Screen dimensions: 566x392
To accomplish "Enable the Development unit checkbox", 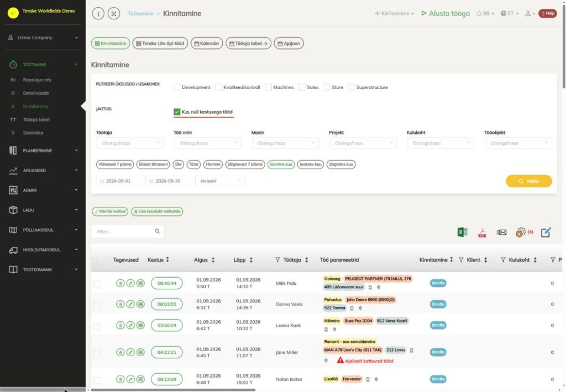I will tap(177, 87).
